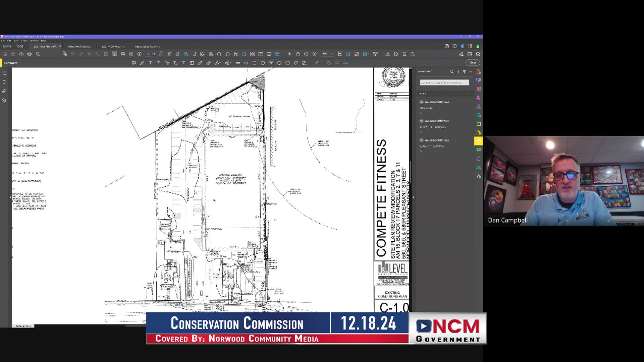
Task: Open comments panel options ellipsis menu
Action: [470, 72]
